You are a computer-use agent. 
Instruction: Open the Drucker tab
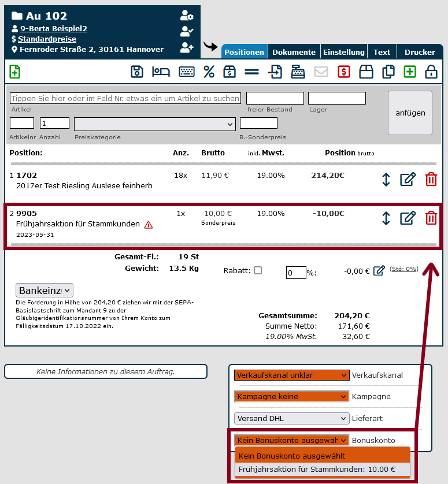(x=420, y=52)
